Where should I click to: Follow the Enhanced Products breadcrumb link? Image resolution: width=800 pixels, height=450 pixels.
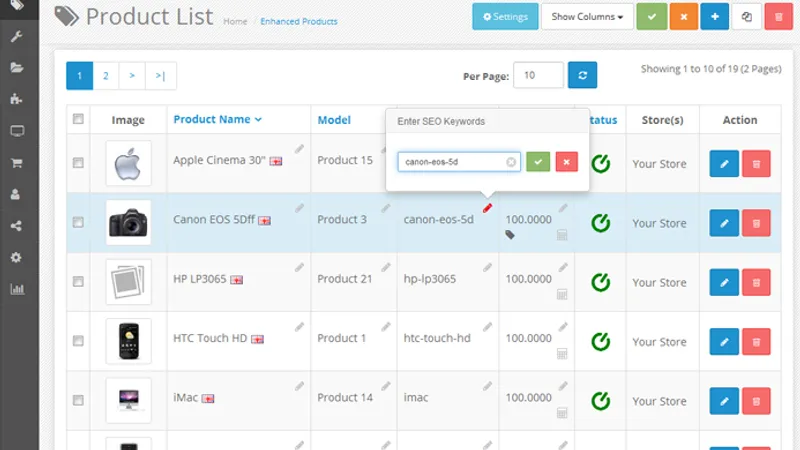click(x=299, y=21)
